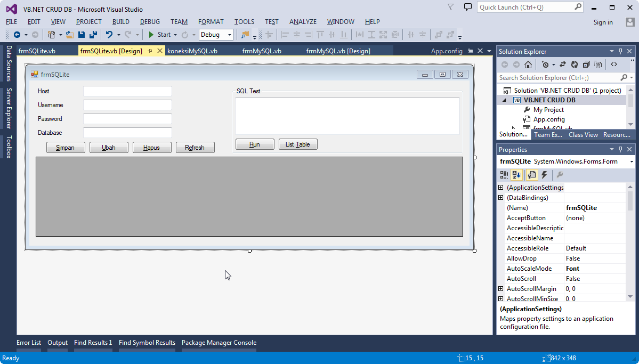The width and height of the screenshot is (639, 364).
Task: Open the ANALYZE menu
Action: tap(303, 22)
